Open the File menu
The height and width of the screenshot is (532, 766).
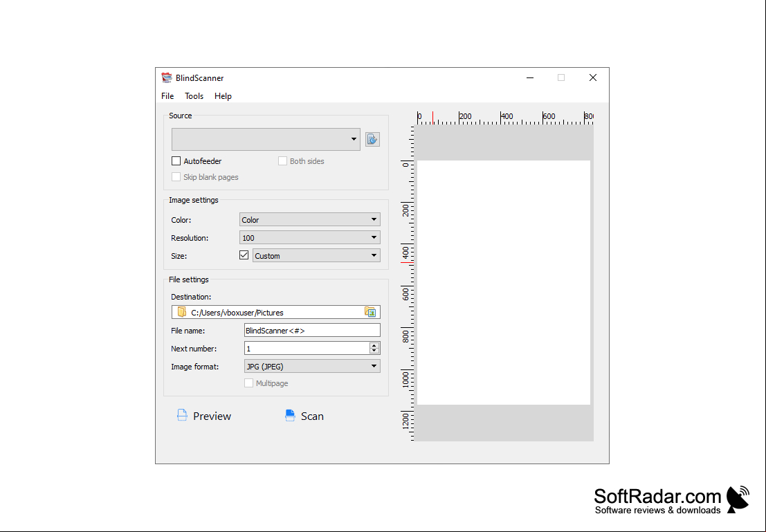[167, 95]
